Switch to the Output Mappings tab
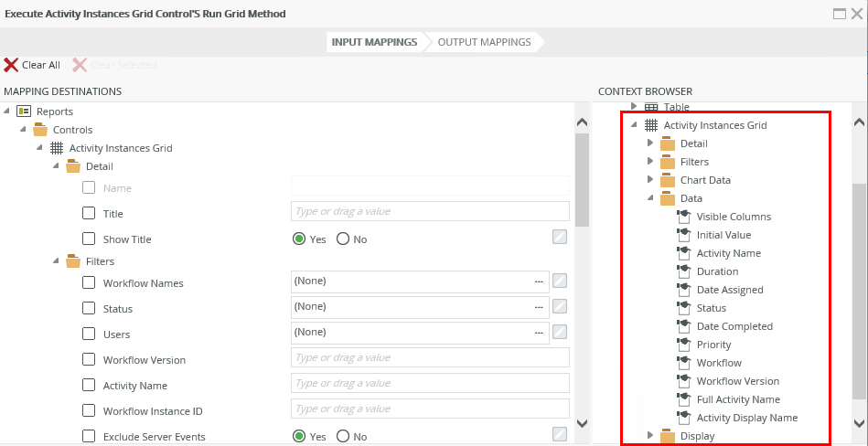This screenshot has height=446, width=868. point(484,42)
